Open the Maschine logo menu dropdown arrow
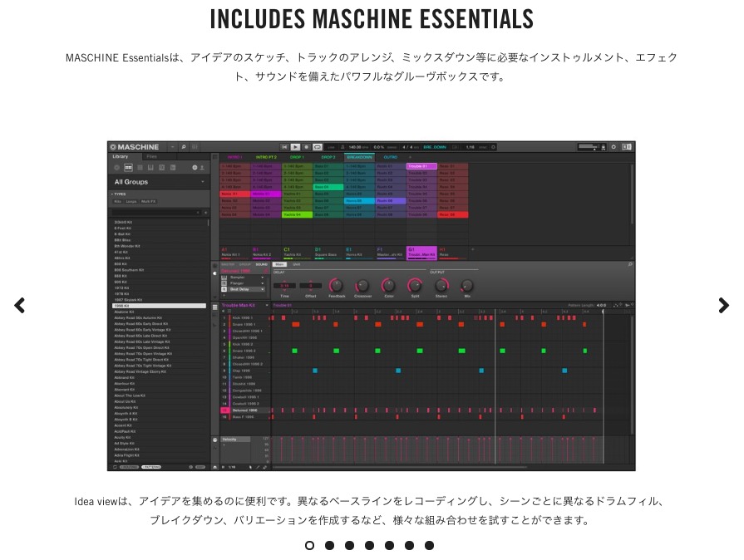Image resolution: width=744 pixels, height=560 pixels. pos(172,147)
